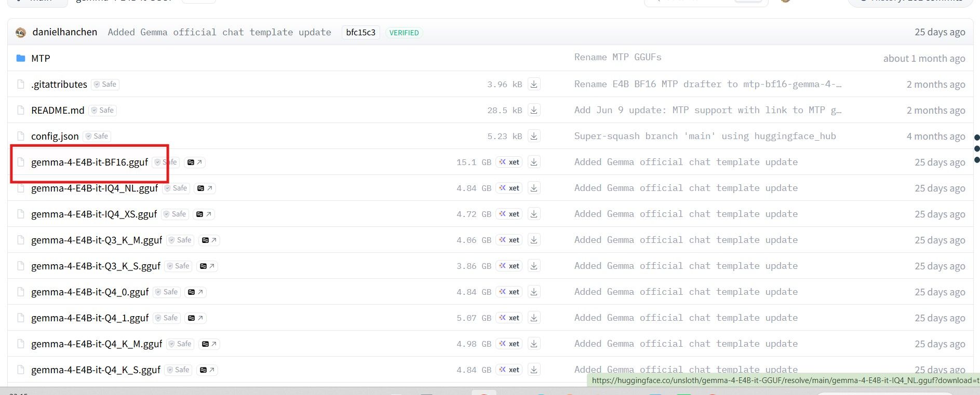Click the Safe badge next to Q3_K_S.gguf

pos(178,266)
